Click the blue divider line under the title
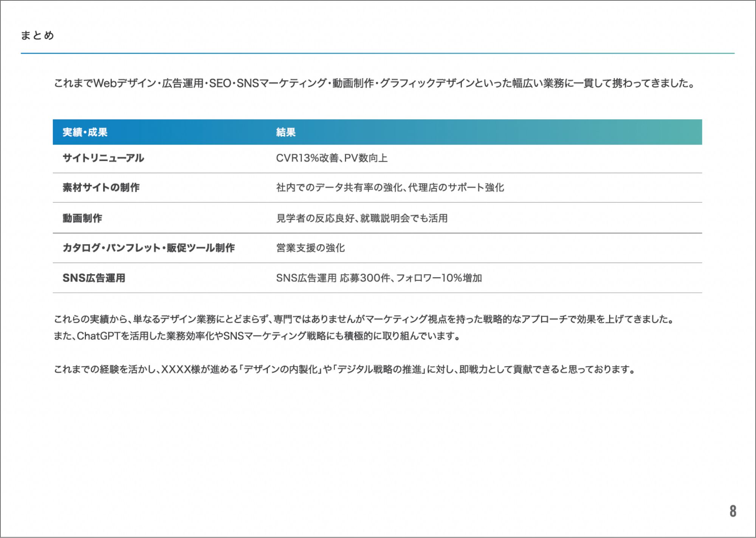 click(x=377, y=53)
